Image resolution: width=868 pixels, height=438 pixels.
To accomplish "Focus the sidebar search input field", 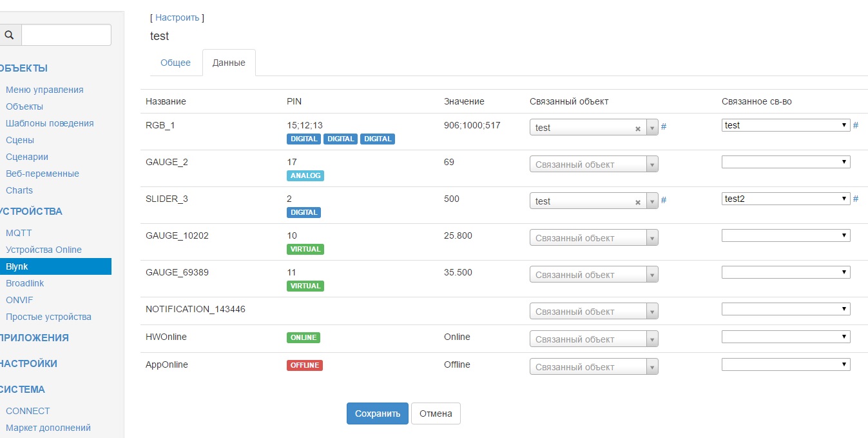I will [66, 35].
